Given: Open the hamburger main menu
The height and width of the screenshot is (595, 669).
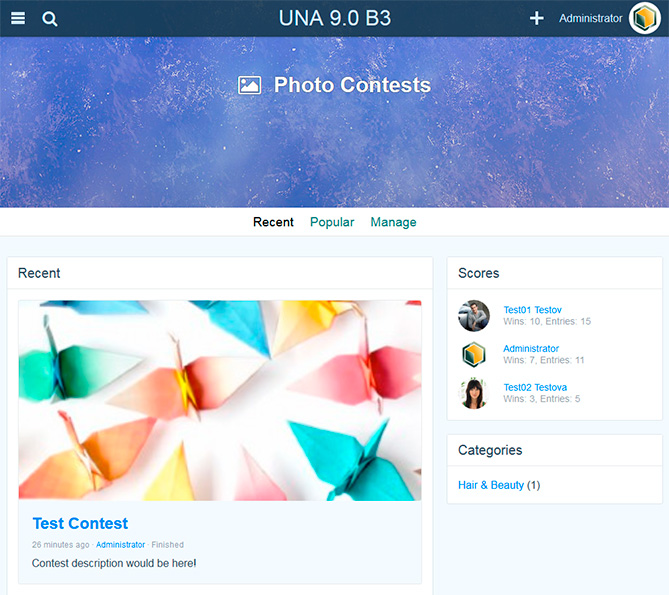Looking at the screenshot, I should pos(17,18).
